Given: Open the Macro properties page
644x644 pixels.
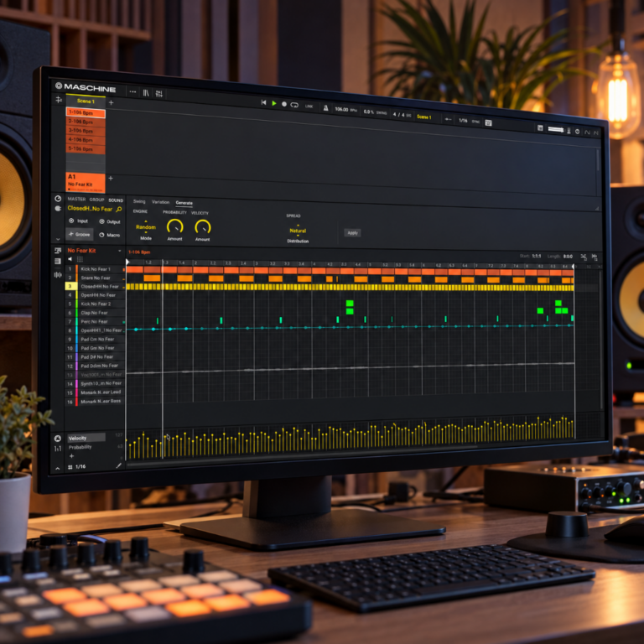Looking at the screenshot, I should coord(110,235).
